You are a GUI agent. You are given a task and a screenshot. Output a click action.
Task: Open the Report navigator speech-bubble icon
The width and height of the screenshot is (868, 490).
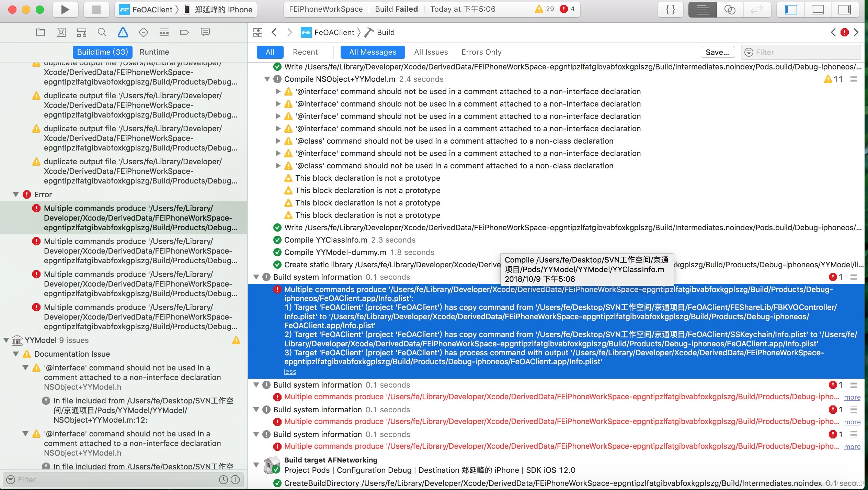[205, 32]
